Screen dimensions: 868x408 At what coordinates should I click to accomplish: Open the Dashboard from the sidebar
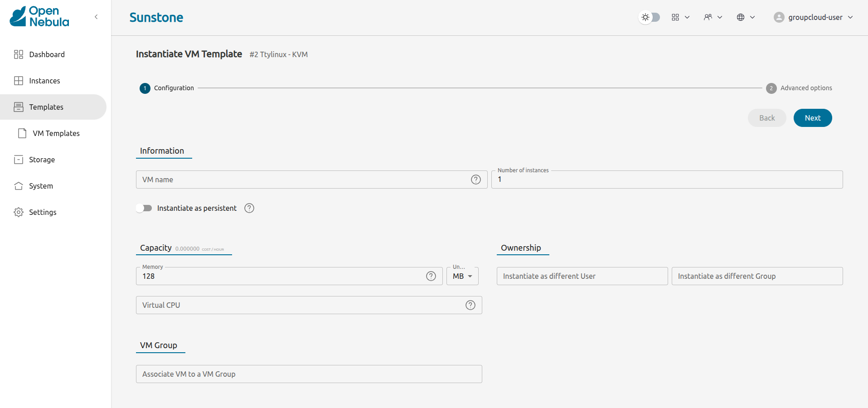pos(19,54)
